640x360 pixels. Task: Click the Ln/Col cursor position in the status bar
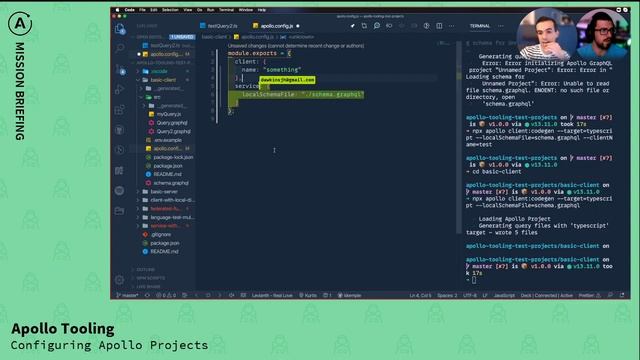pyautogui.click(x=420, y=295)
